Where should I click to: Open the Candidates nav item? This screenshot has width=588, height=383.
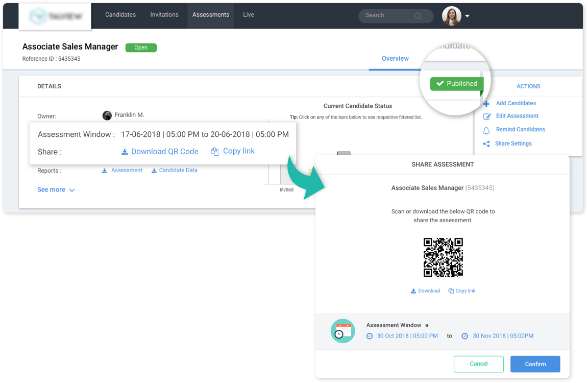coord(120,15)
